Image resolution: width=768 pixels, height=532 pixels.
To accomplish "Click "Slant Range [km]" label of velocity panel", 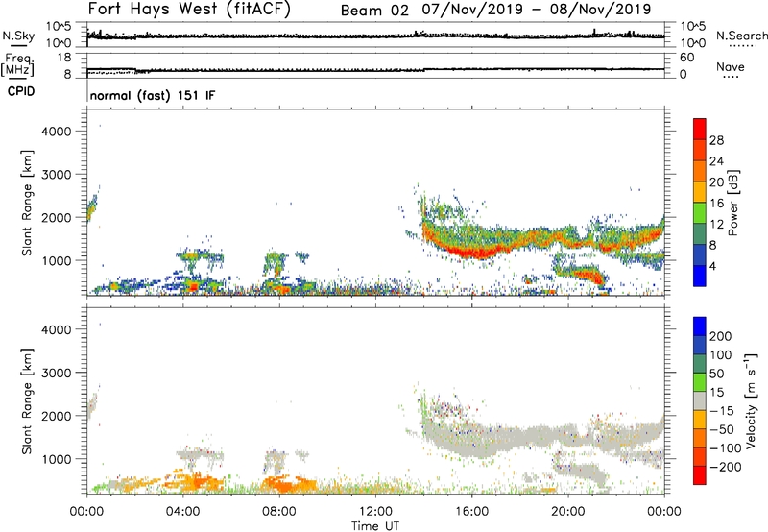I will click(x=27, y=401).
